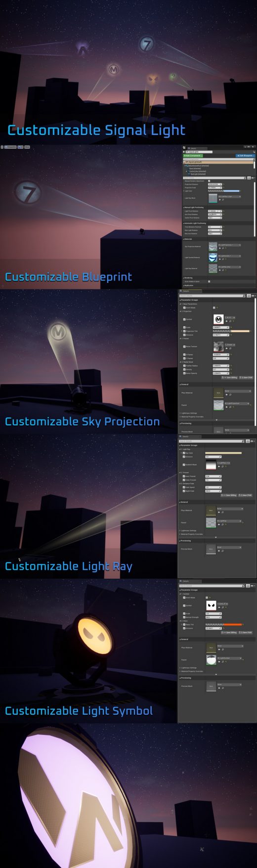The image size is (257, 868).
Task: Open the property matrix grid icon in Sky Projection details
Action: [248, 296]
